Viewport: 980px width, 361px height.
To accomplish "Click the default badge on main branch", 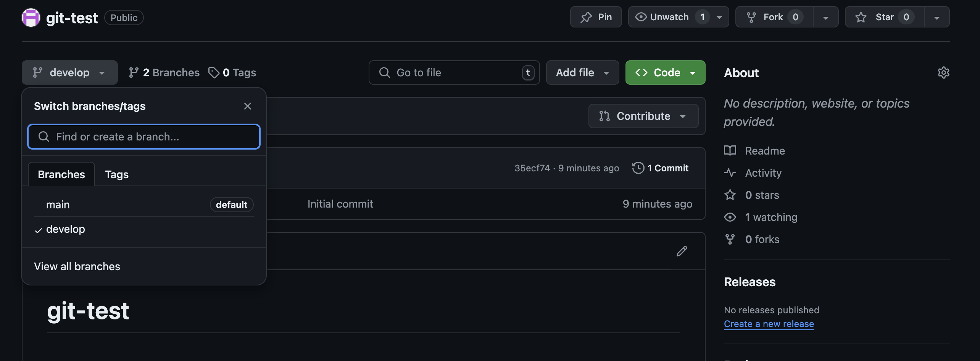I will pyautogui.click(x=232, y=205).
